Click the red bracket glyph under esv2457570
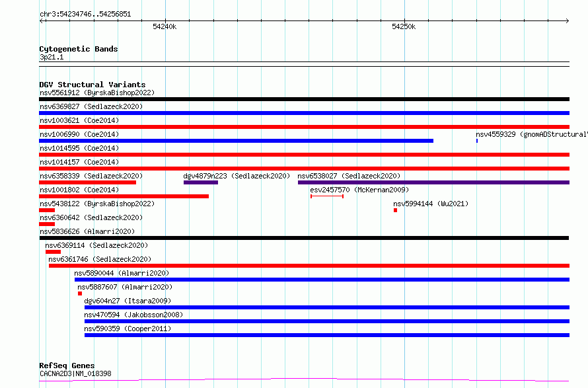This screenshot has height=388, width=588. point(327,196)
